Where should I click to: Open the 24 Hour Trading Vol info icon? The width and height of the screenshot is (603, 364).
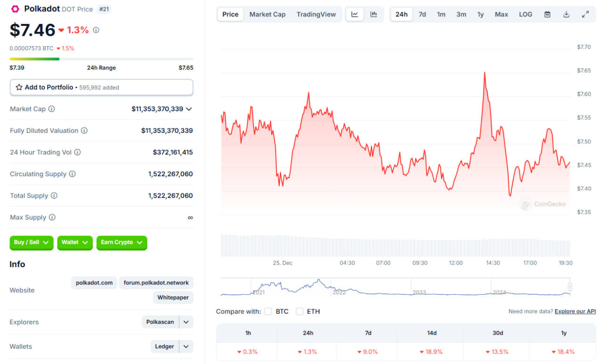(77, 152)
